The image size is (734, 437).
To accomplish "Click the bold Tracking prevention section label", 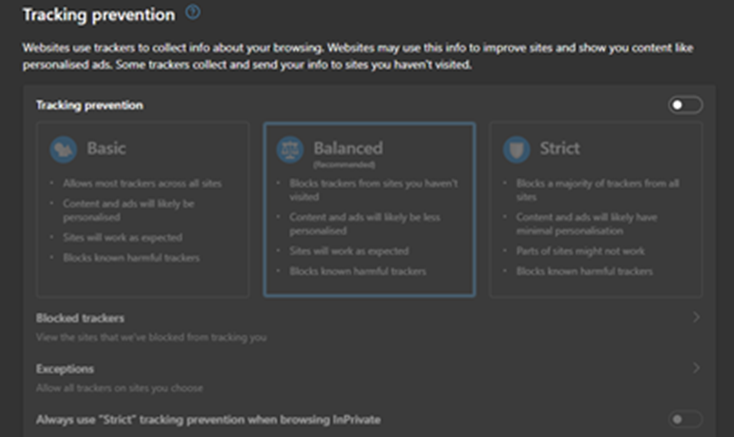I will (x=89, y=105).
